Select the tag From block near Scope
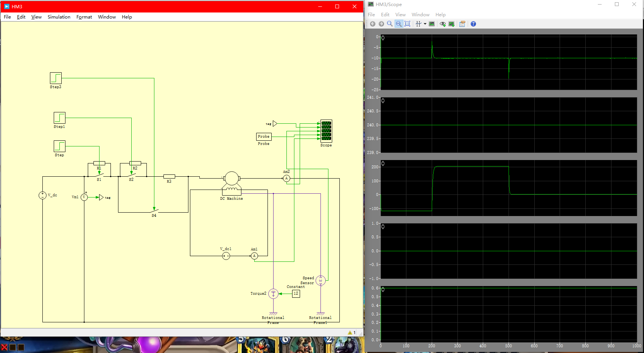This screenshot has width=644, height=353. click(x=275, y=123)
